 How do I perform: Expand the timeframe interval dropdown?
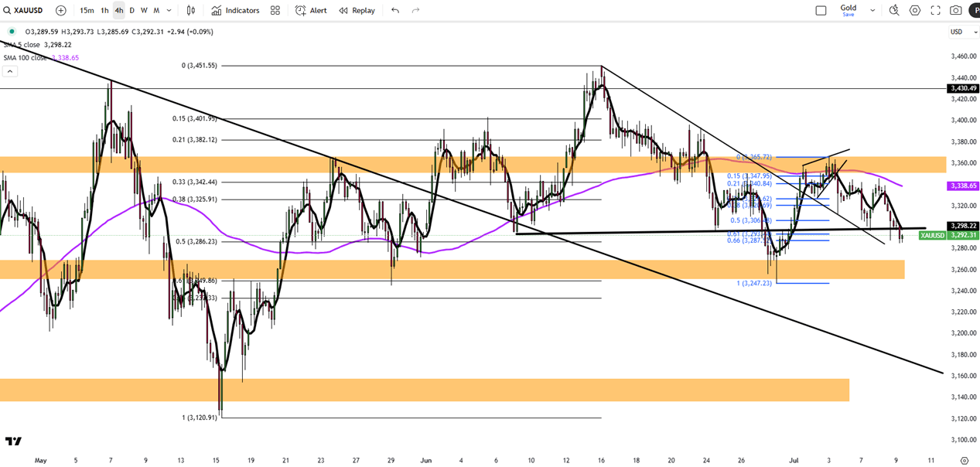pyautogui.click(x=169, y=10)
